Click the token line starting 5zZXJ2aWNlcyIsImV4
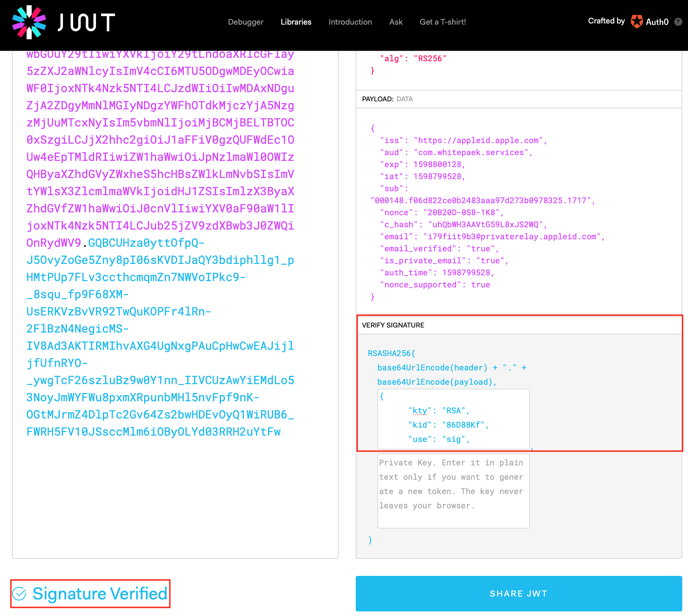688x616 pixels. click(x=160, y=71)
